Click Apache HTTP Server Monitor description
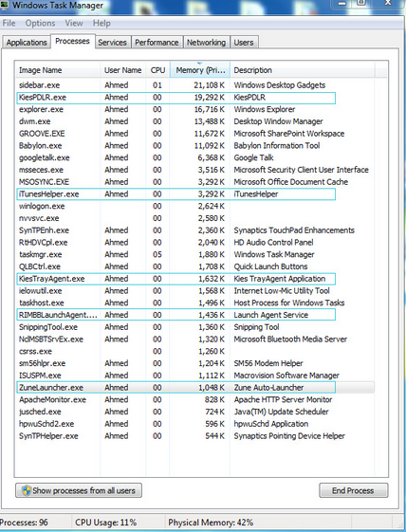 click(283, 399)
